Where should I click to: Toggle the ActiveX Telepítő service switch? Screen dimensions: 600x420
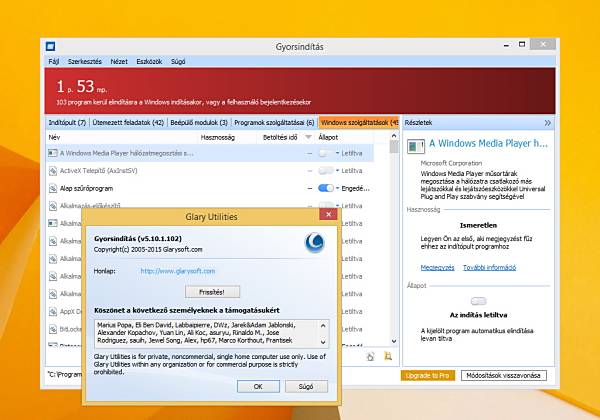coord(325,171)
